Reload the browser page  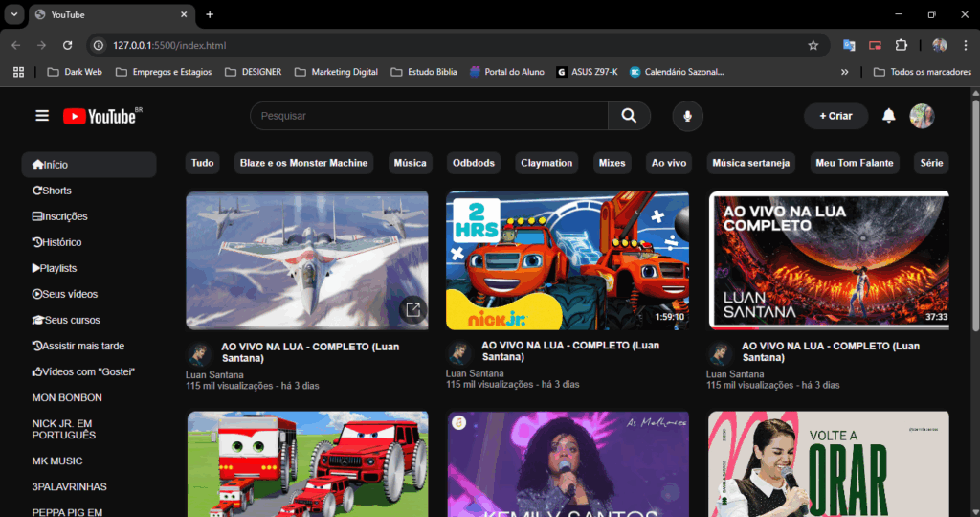(x=68, y=45)
